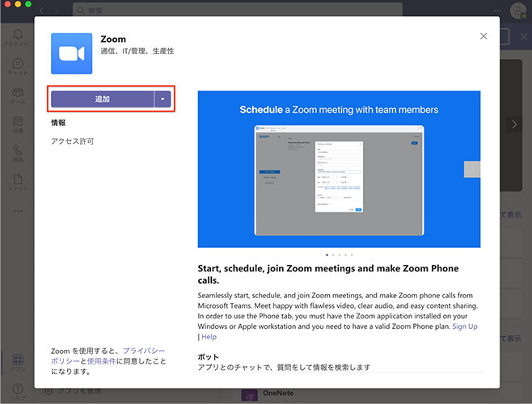The image size is (532, 404).
Task: Close the Zoom app details dialog
Action: tap(483, 36)
